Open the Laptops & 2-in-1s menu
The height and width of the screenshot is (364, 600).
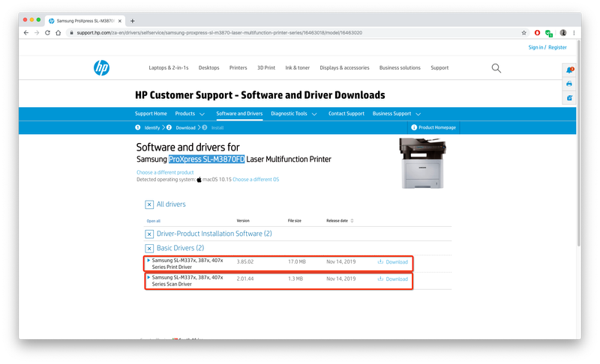pyautogui.click(x=168, y=67)
